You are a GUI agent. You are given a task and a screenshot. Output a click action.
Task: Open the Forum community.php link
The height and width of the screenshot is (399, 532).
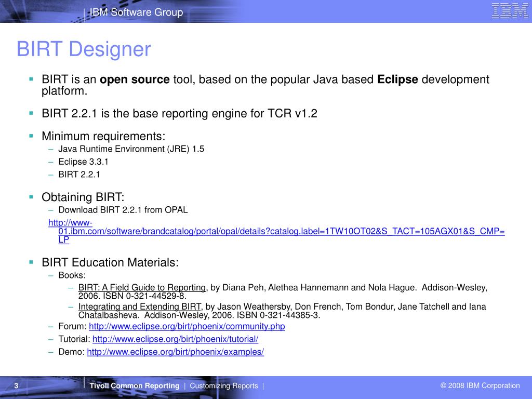coord(187,326)
